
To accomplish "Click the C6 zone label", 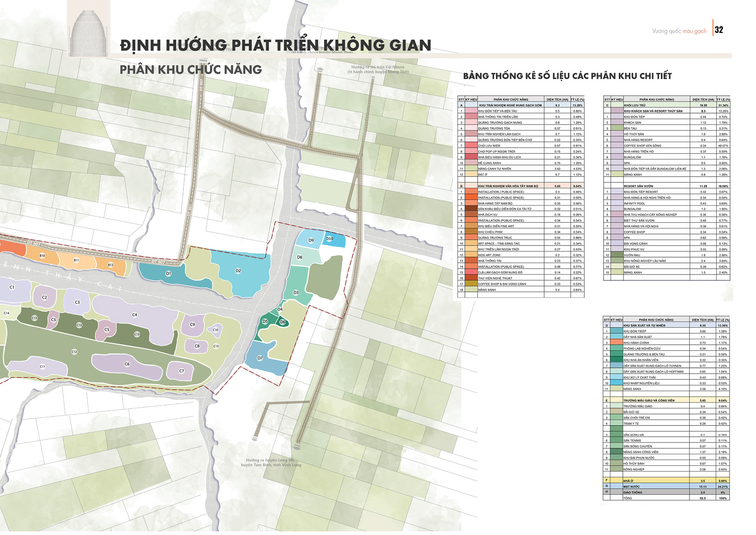I will [127, 364].
